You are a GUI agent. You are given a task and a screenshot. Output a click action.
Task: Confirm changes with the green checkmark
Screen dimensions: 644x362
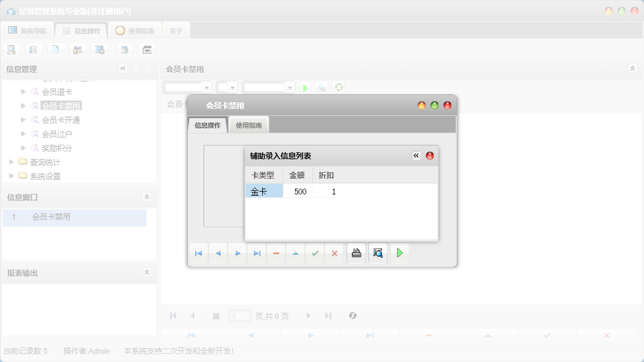315,254
